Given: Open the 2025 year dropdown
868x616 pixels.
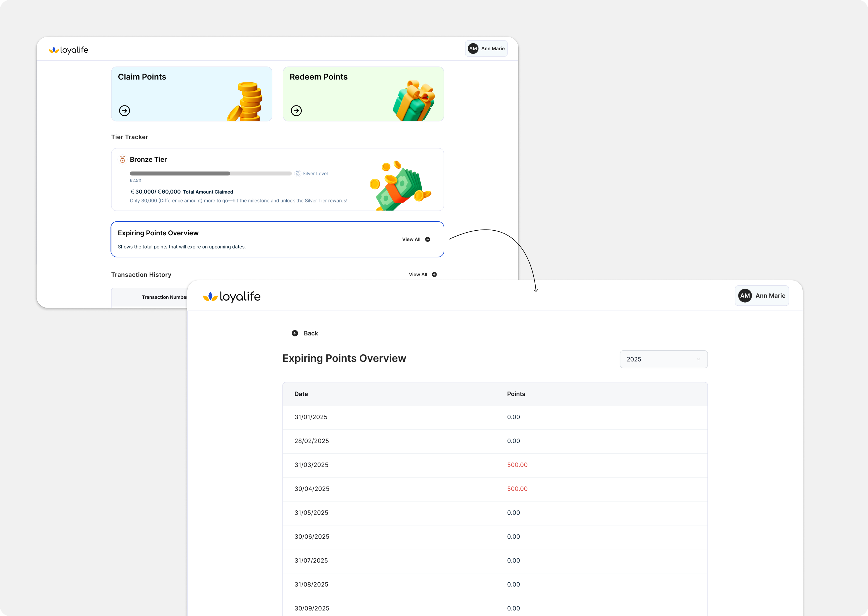Looking at the screenshot, I should 663,359.
